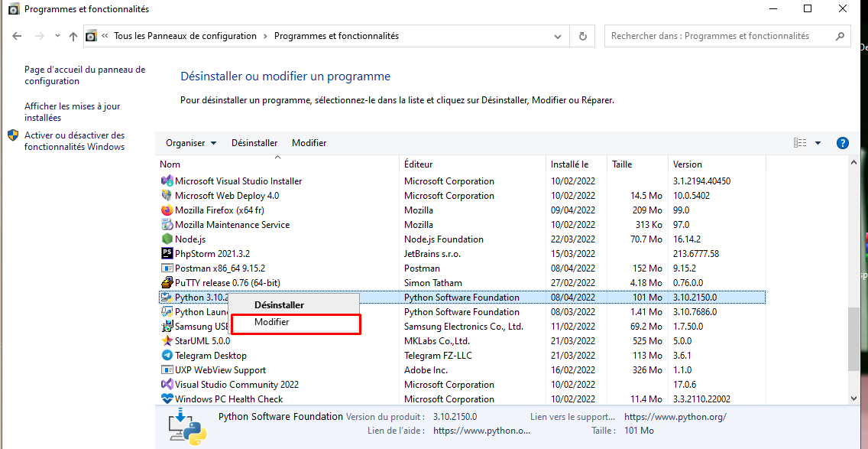Open the help link https://www.python.o...
868x449 pixels.
481,430
